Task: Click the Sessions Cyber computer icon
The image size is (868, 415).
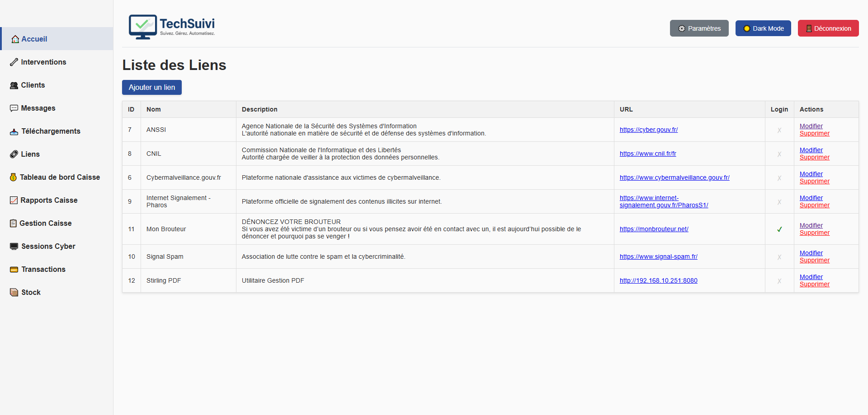Action: click(x=14, y=246)
